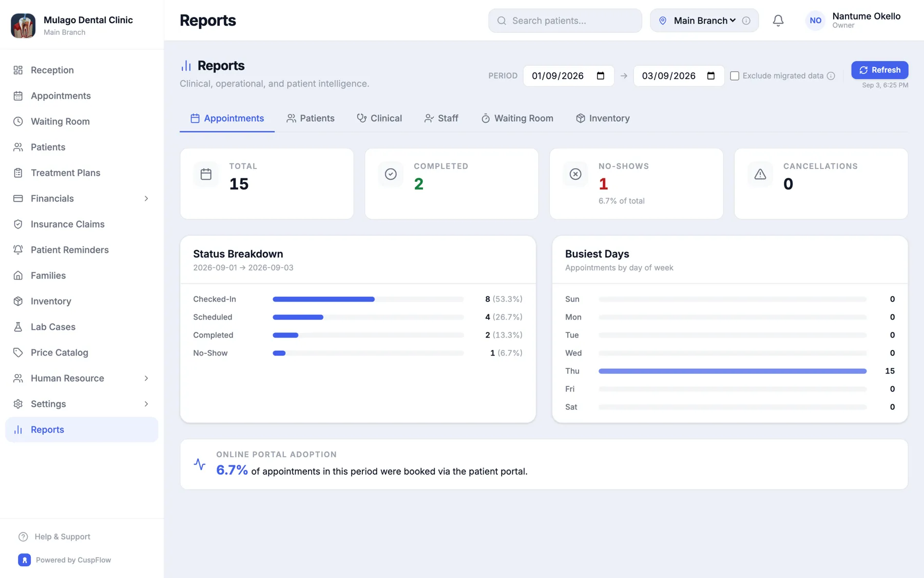Open the Clinical report tab
The height and width of the screenshot is (578, 924).
[379, 118]
